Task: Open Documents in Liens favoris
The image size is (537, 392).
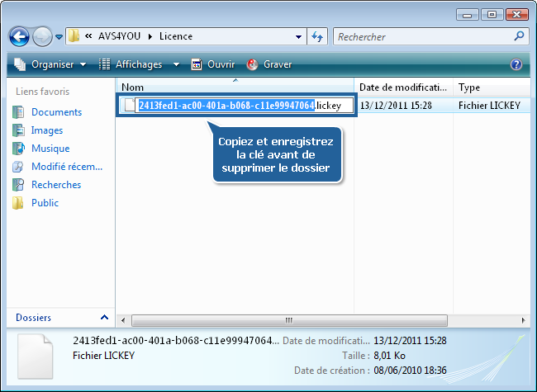Action: pos(56,112)
